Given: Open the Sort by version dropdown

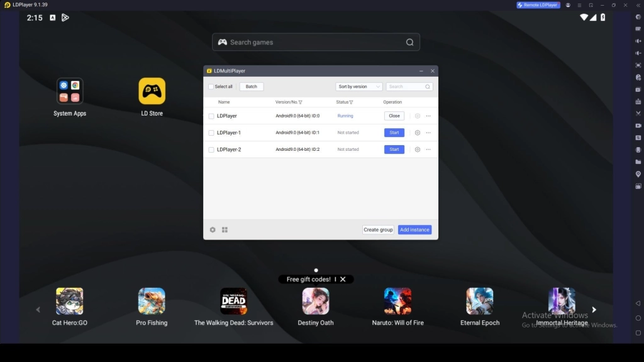Looking at the screenshot, I should click(x=358, y=87).
